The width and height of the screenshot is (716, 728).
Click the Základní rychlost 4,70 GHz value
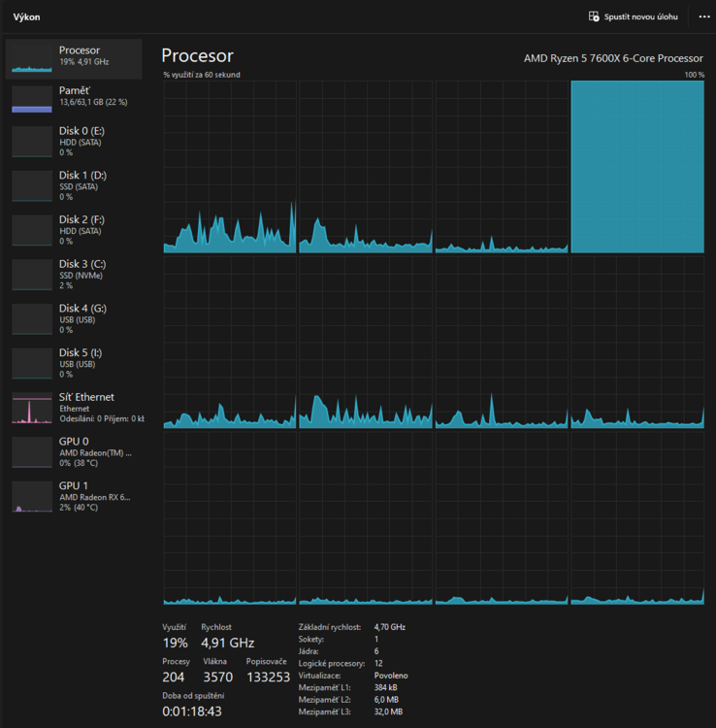[x=390, y=627]
